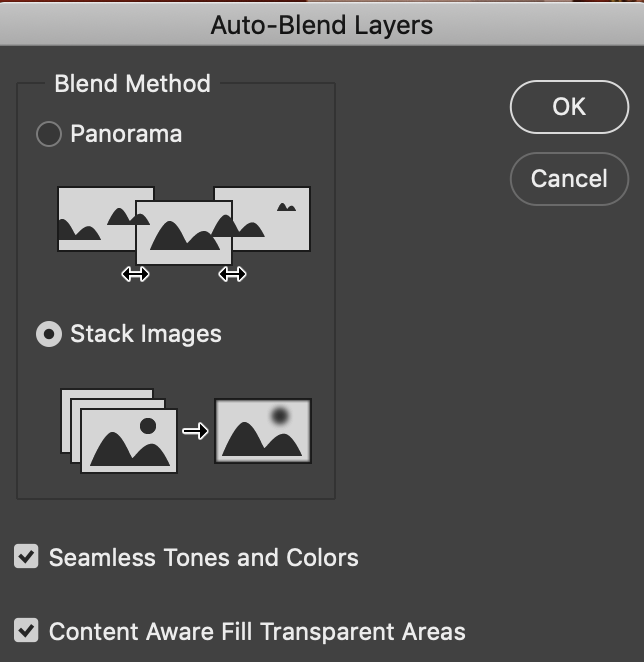Toggle Seamless Tones and Colors checkbox

click(26, 557)
